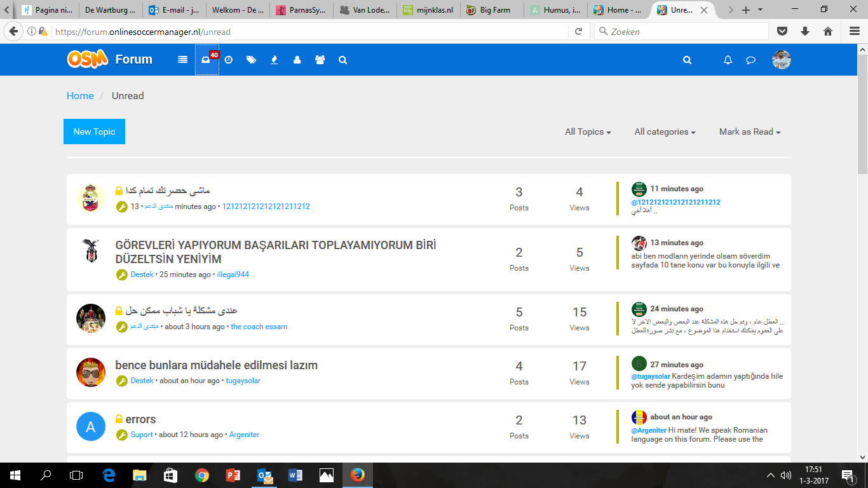
Task: Open the groups icon in forum navbar
Action: pos(320,60)
